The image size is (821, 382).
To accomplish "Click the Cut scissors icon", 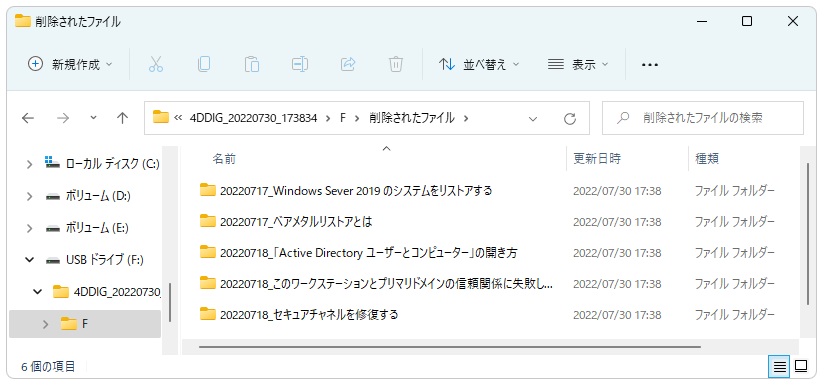I will point(156,64).
